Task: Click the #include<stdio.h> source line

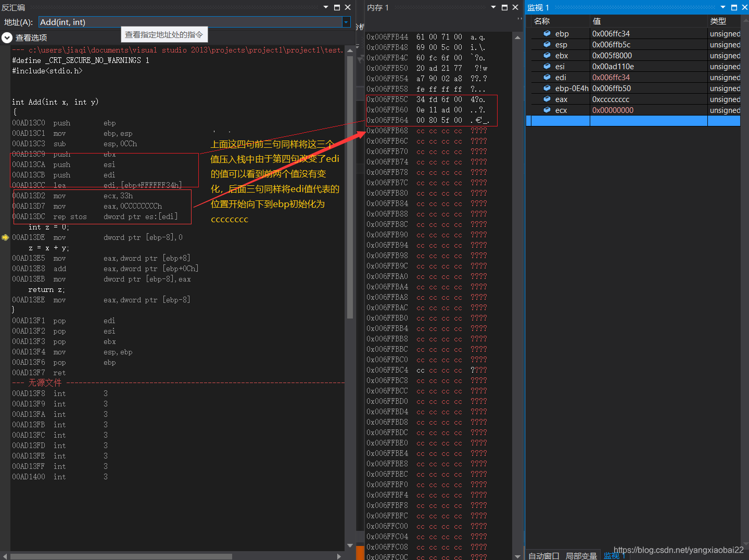Action: 47,71
